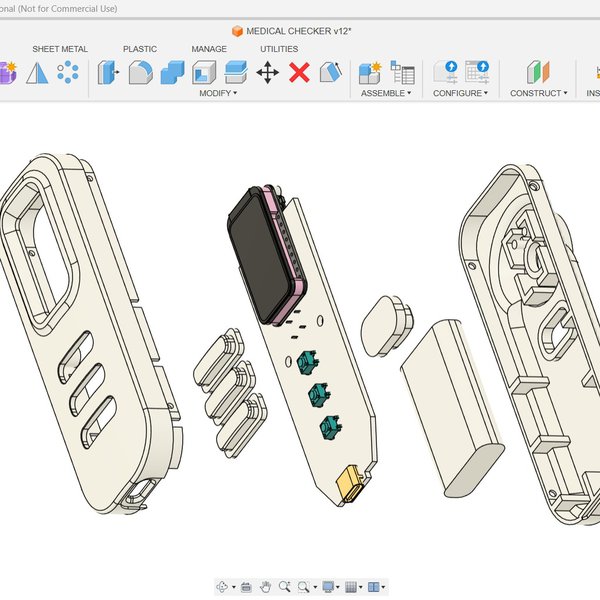Click the Zoom Window magnifier icon
This screenshot has height=600, width=600.
pos(303,587)
